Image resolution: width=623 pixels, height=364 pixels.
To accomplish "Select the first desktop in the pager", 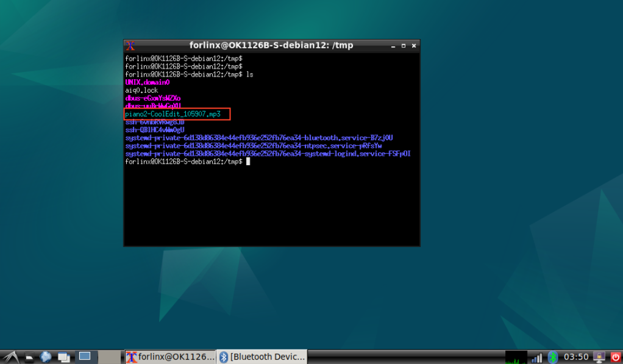I will tap(85, 357).
